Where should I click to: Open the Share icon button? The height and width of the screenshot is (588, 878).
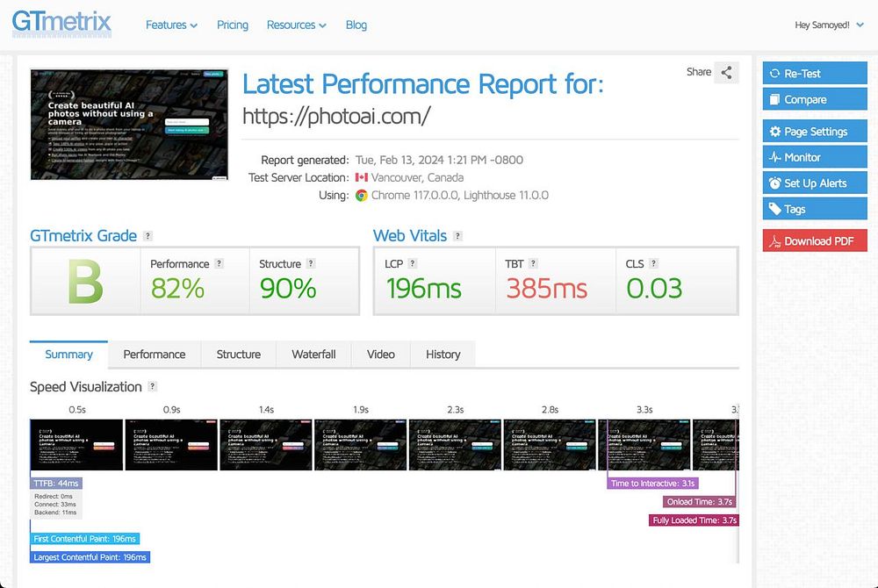pyautogui.click(x=726, y=72)
